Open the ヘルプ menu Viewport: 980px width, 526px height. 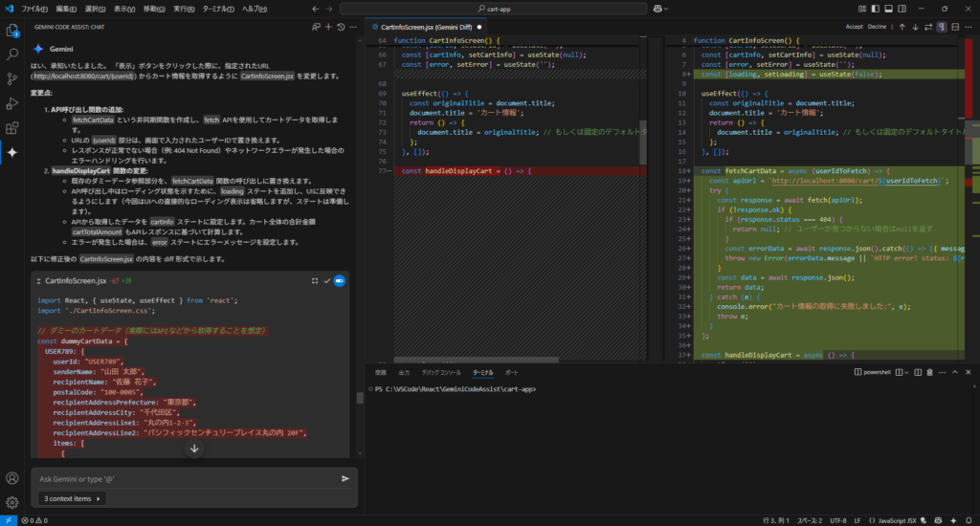pos(255,9)
